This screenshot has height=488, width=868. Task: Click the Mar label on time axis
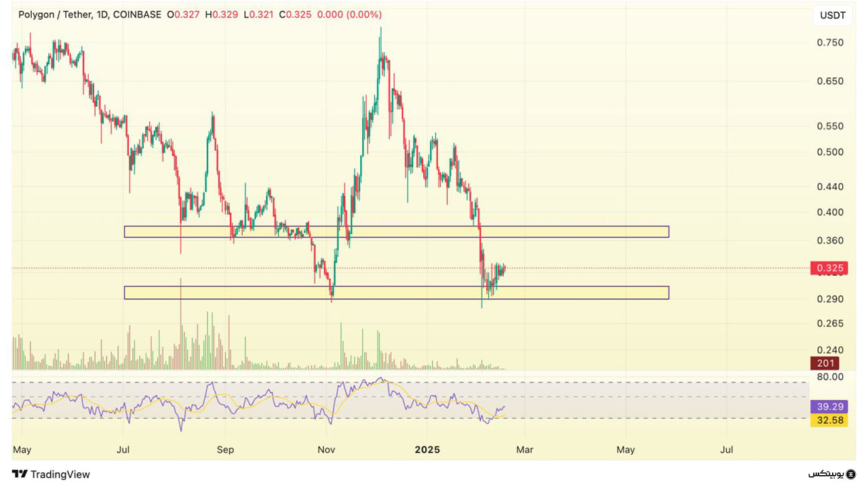point(525,449)
